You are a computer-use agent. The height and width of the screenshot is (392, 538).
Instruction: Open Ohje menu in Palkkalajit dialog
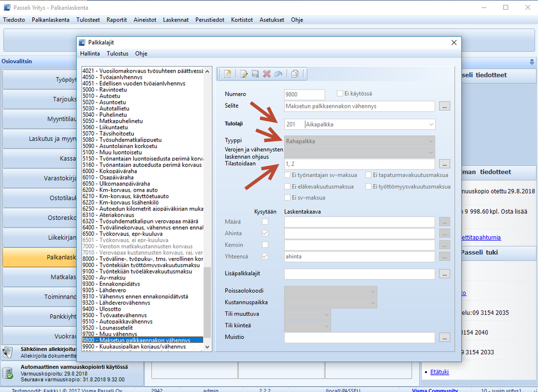coord(141,53)
